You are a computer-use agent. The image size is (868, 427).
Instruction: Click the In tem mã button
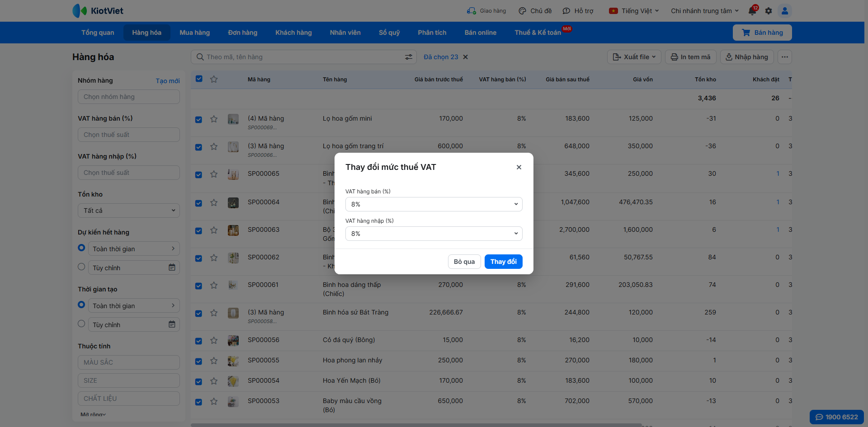pos(691,57)
